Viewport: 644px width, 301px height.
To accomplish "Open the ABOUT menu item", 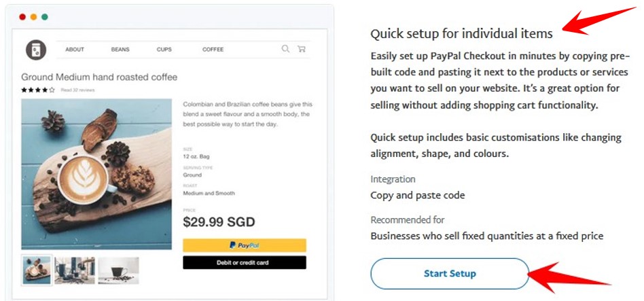I will [x=75, y=50].
